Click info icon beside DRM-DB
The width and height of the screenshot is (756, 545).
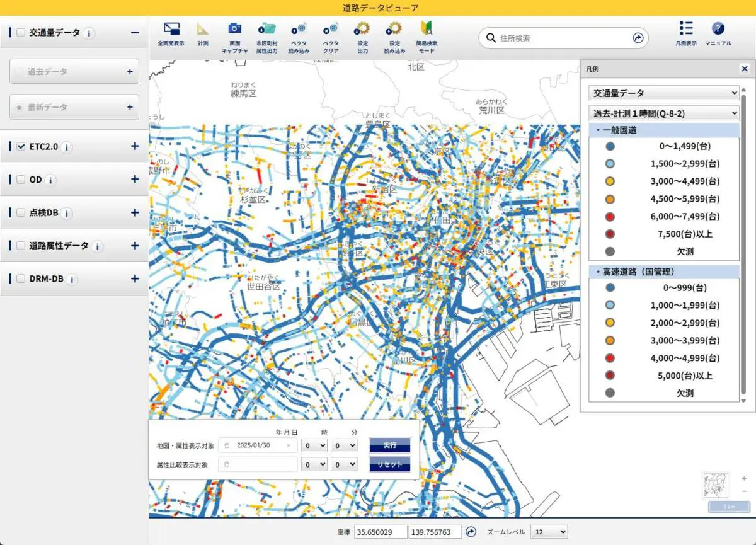coord(72,279)
